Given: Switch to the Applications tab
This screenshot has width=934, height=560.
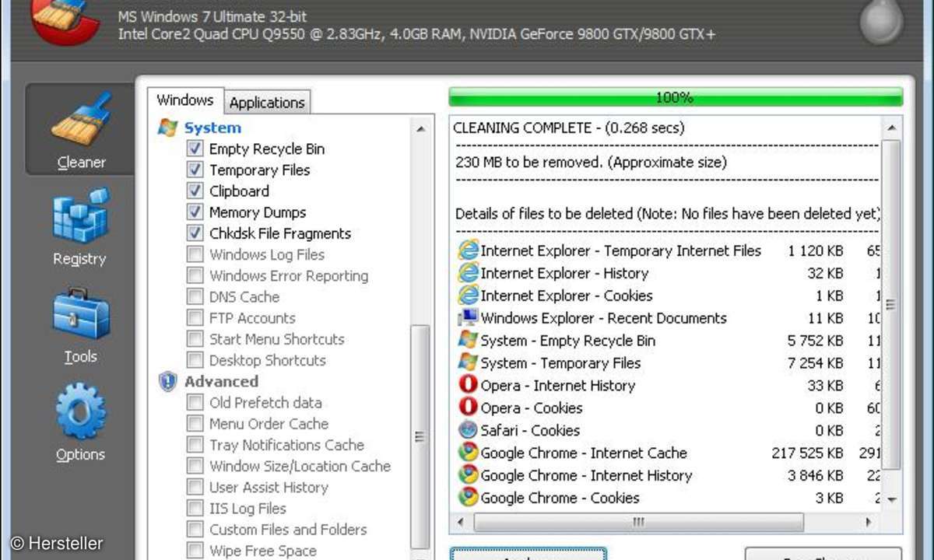Looking at the screenshot, I should [267, 103].
